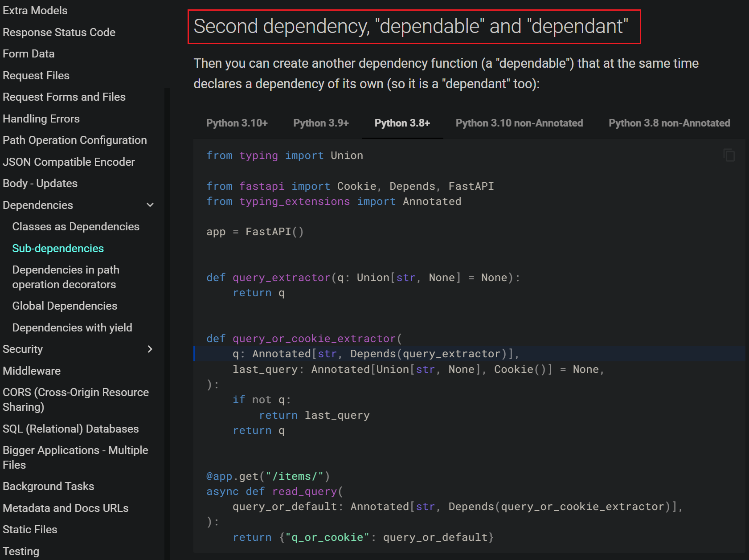
Task: Collapse the Dependencies section chevron
Action: click(x=150, y=205)
